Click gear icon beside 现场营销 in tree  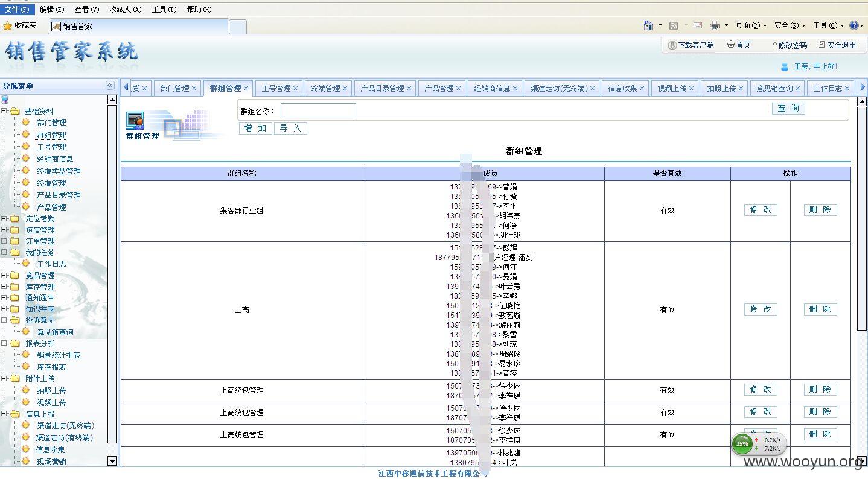(x=26, y=462)
